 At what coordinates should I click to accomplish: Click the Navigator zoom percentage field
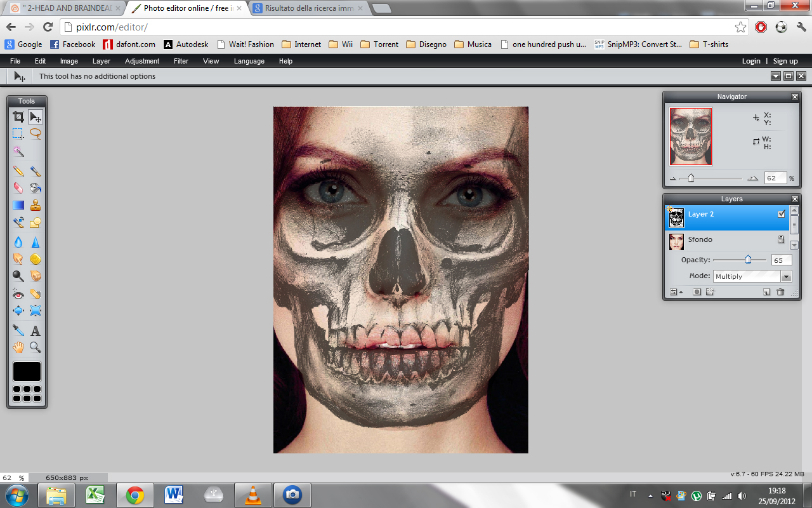tap(775, 178)
